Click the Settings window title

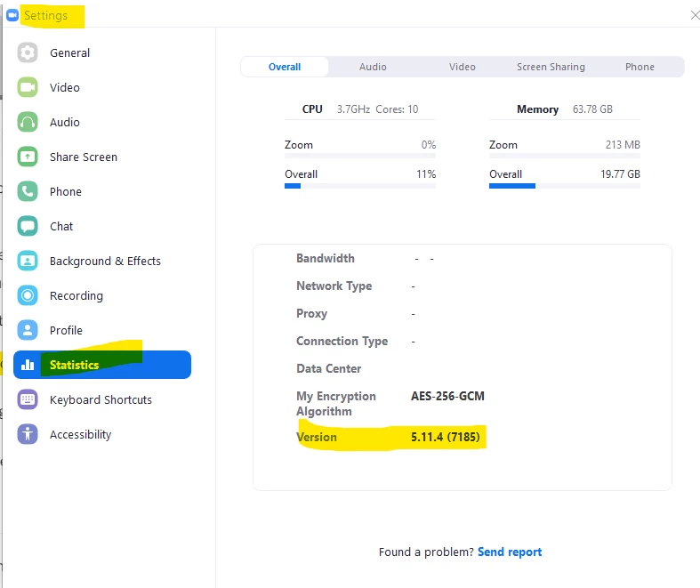click(45, 15)
